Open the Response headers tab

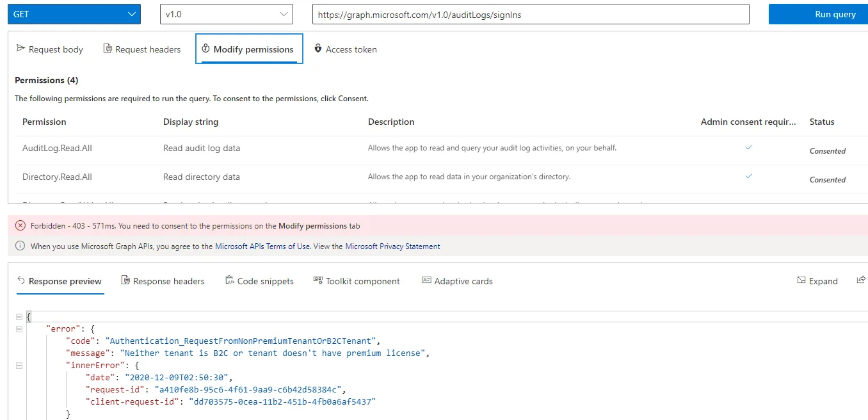[x=163, y=281]
